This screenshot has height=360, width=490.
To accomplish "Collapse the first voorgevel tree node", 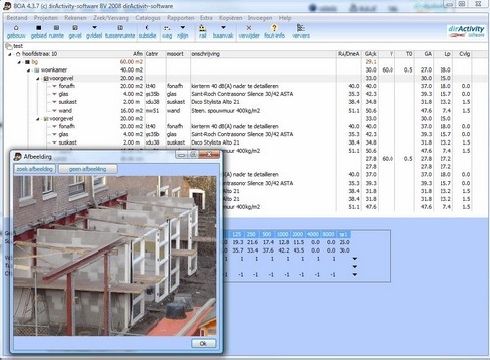I will coord(38,79).
